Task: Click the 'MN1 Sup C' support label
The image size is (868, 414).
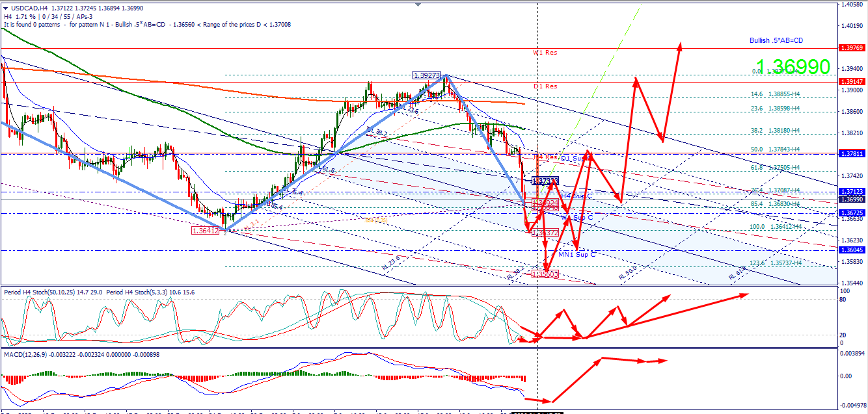Action: (578, 254)
